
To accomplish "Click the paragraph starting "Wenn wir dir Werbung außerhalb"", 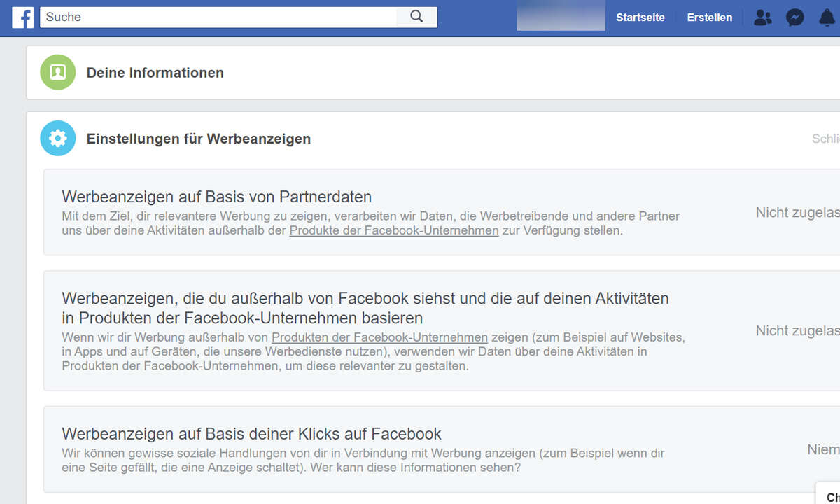I will coord(374,351).
